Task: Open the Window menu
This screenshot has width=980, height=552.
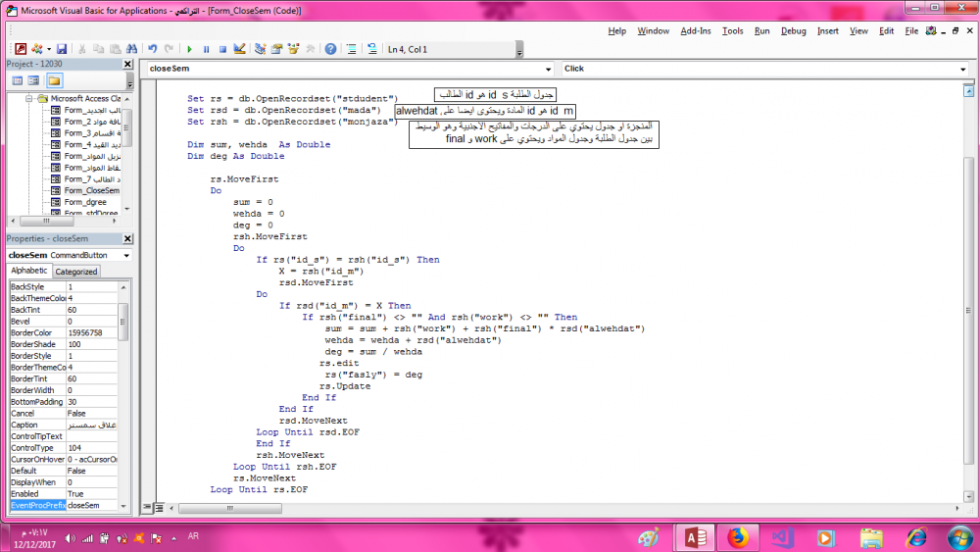Action: [653, 30]
